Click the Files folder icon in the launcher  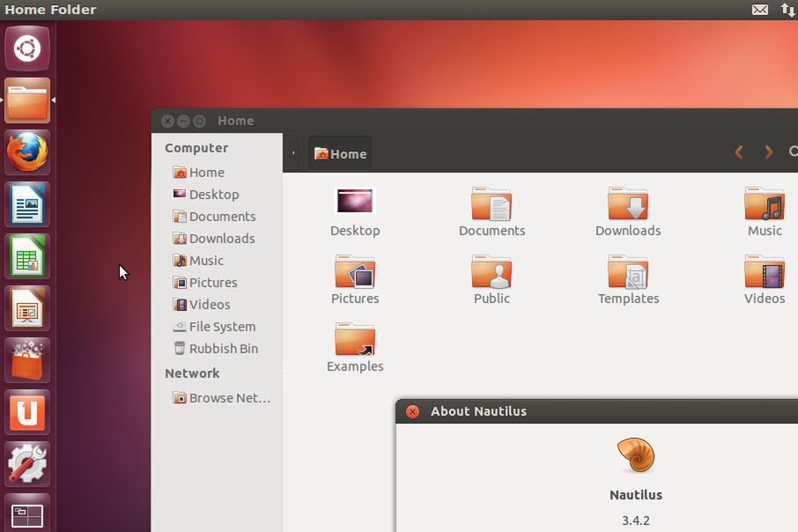point(27,100)
